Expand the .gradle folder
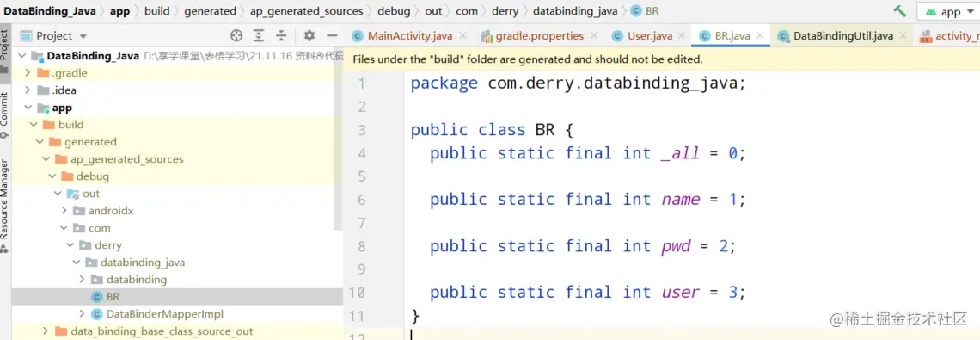 coord(27,73)
